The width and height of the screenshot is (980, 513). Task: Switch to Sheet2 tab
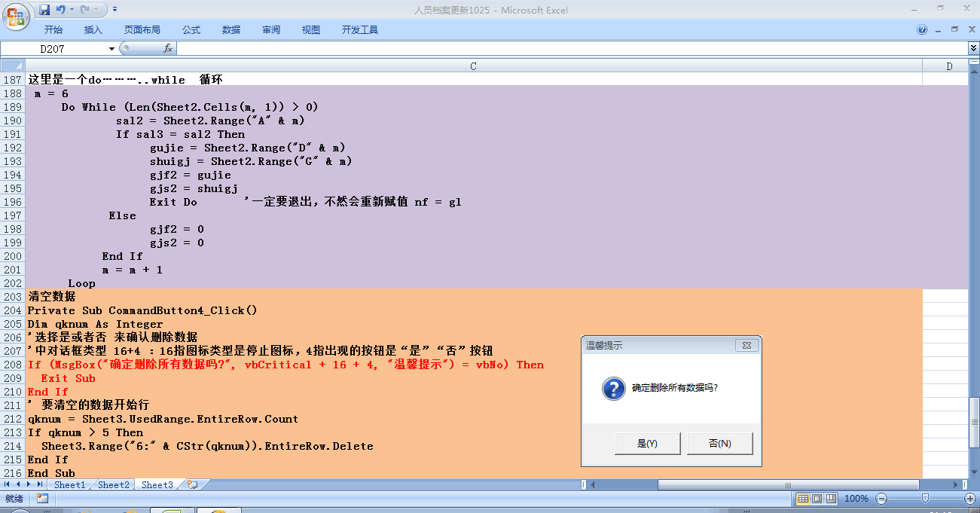[114, 484]
